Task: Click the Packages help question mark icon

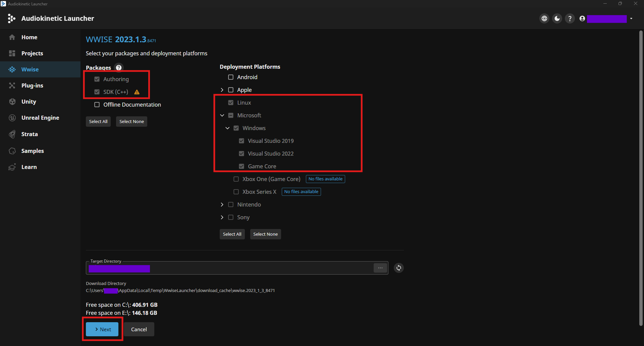Action: (x=119, y=67)
